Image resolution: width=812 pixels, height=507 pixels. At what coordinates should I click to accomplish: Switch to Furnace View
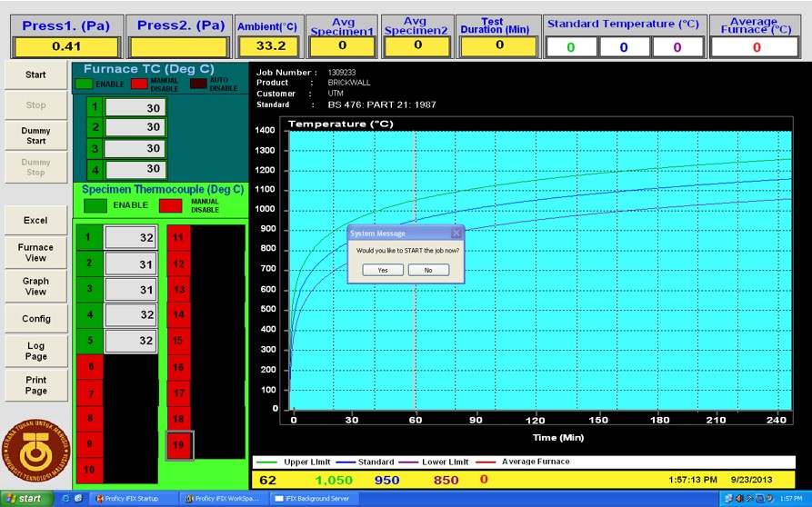[x=35, y=253]
